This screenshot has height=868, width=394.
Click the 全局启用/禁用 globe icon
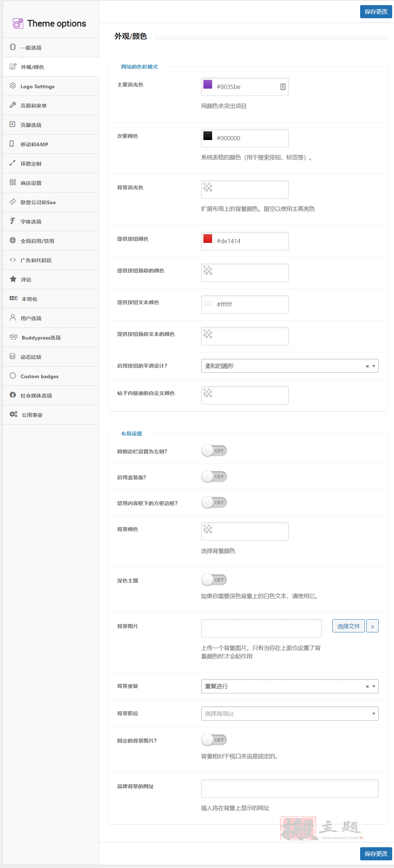click(13, 240)
